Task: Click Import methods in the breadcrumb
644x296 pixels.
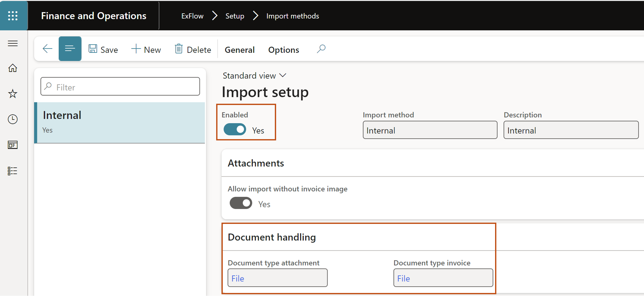Action: tap(293, 16)
